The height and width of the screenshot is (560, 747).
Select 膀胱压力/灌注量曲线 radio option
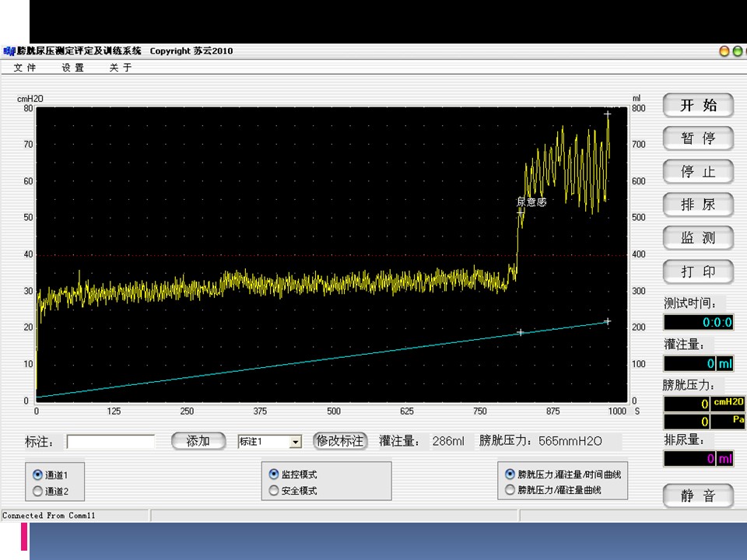(x=510, y=489)
